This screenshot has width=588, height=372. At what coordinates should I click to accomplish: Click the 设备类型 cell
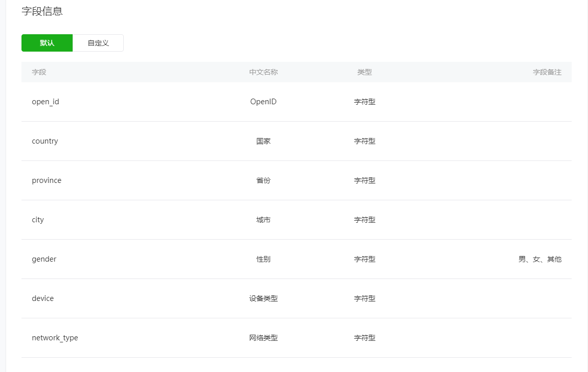[263, 298]
